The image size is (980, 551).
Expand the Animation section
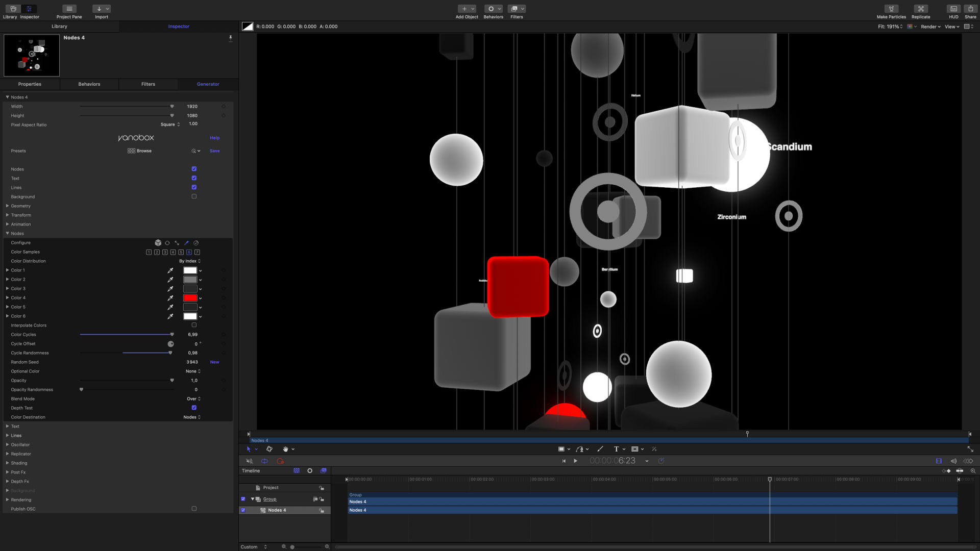pyautogui.click(x=7, y=224)
